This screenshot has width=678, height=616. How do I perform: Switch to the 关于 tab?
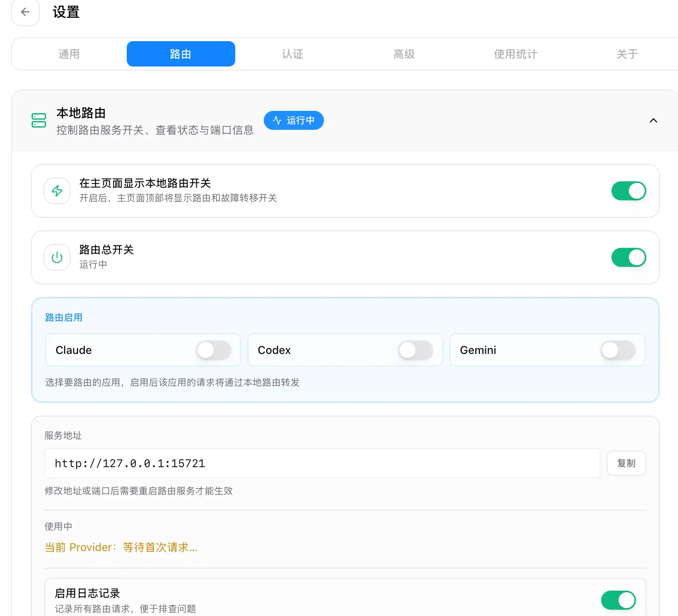628,54
